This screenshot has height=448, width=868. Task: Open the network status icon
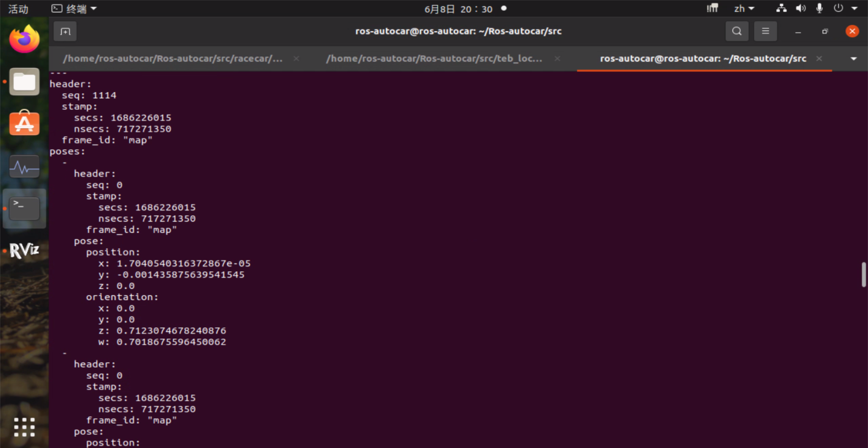coord(781,9)
